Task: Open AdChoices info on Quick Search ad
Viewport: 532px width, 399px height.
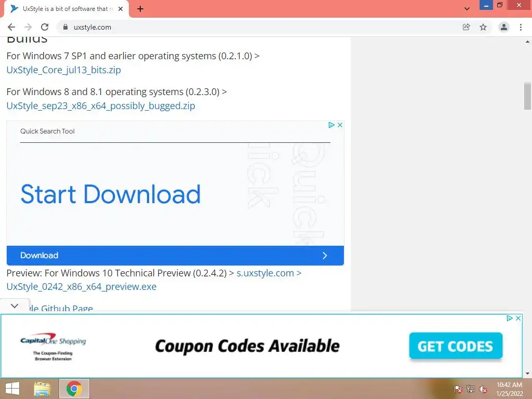Action: (x=331, y=125)
